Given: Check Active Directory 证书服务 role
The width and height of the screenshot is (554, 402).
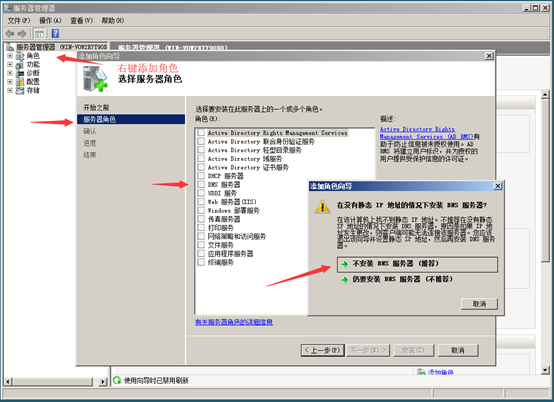Looking at the screenshot, I should pos(201,167).
